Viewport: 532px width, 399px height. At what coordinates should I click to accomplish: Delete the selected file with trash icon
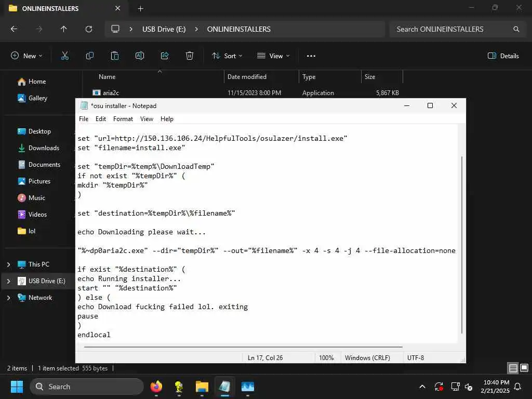[x=190, y=56]
